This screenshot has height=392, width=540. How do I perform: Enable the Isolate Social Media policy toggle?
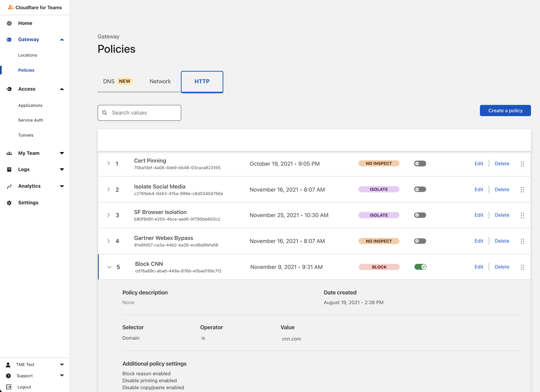[420, 189]
